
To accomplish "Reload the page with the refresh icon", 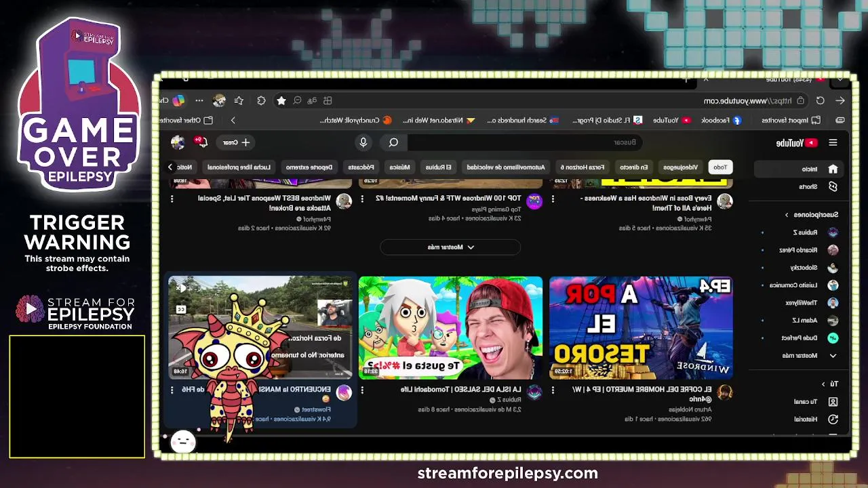I will tap(821, 100).
